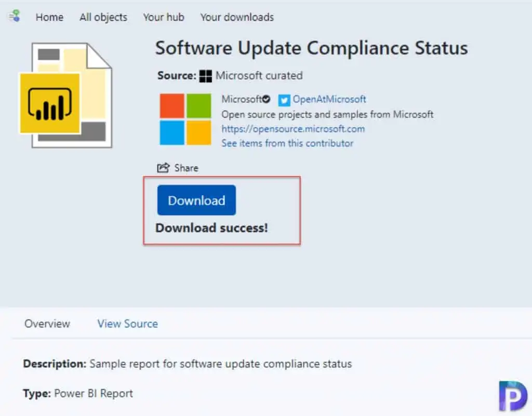
Task: Click the blue Download button
Action: [x=196, y=200]
